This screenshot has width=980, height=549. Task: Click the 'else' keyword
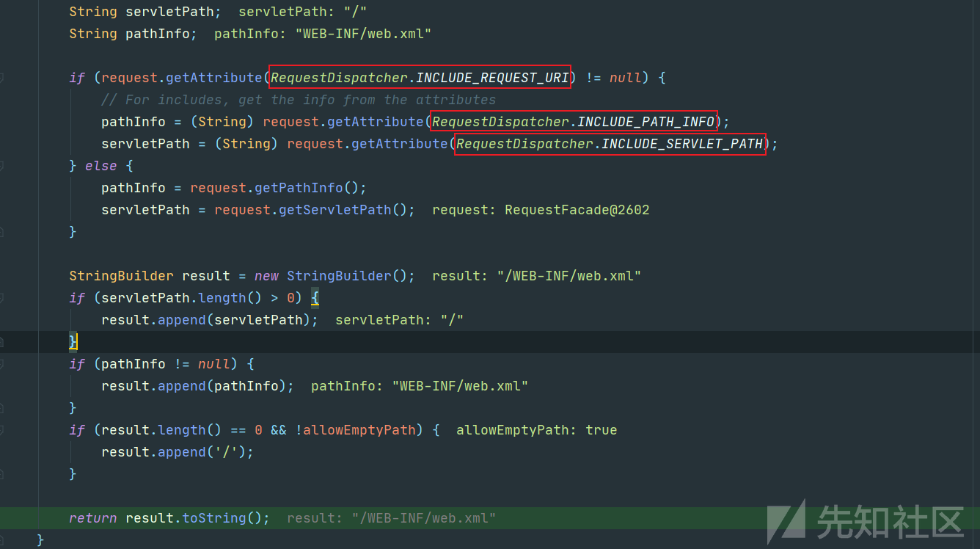pyautogui.click(x=101, y=166)
